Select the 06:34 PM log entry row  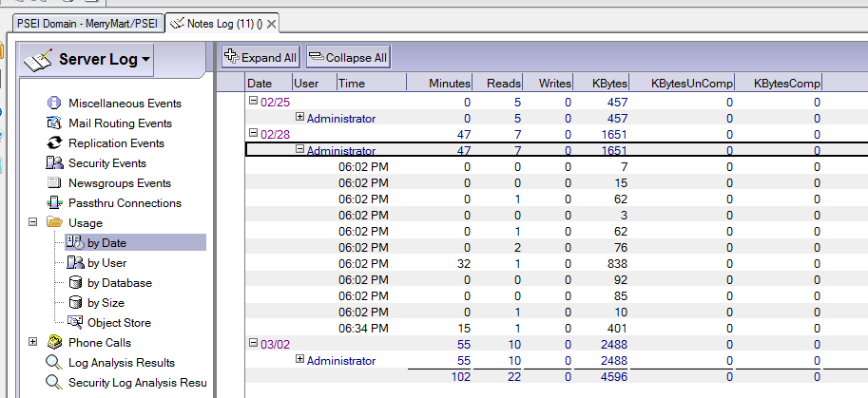(x=363, y=328)
